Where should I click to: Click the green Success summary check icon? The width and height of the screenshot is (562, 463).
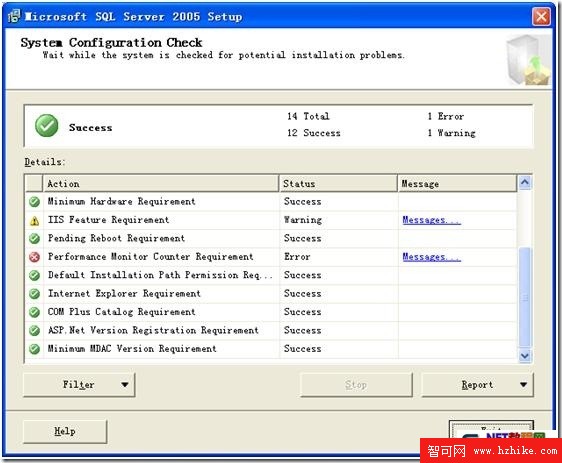(x=47, y=125)
